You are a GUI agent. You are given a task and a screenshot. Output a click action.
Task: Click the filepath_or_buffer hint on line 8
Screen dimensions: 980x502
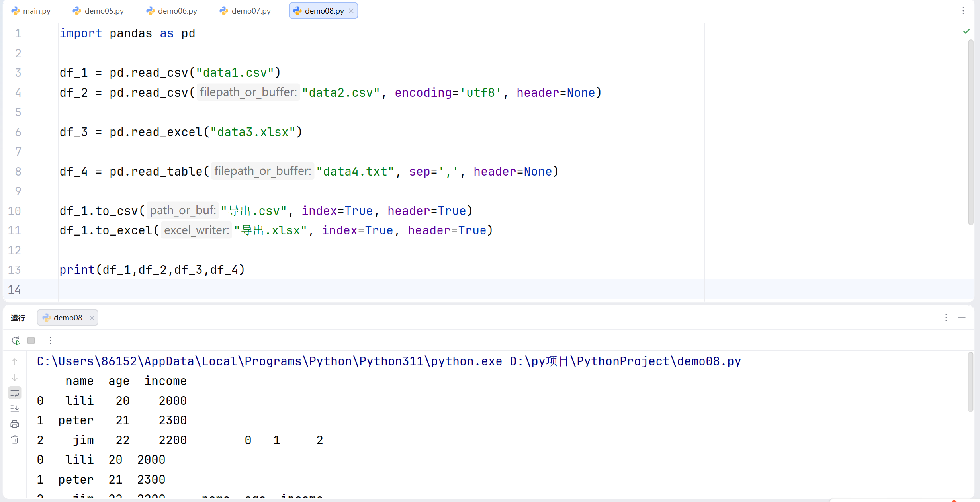coord(262,171)
